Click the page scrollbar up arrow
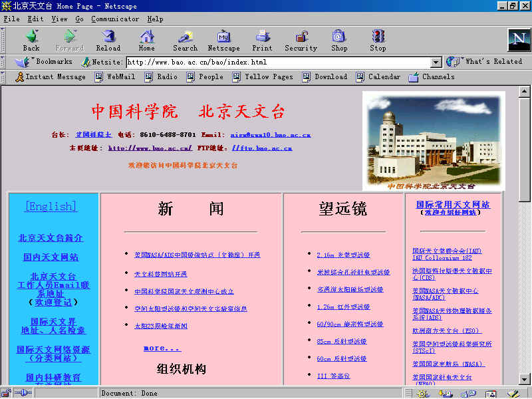Screen dimensions: 532x399 tap(524, 92)
